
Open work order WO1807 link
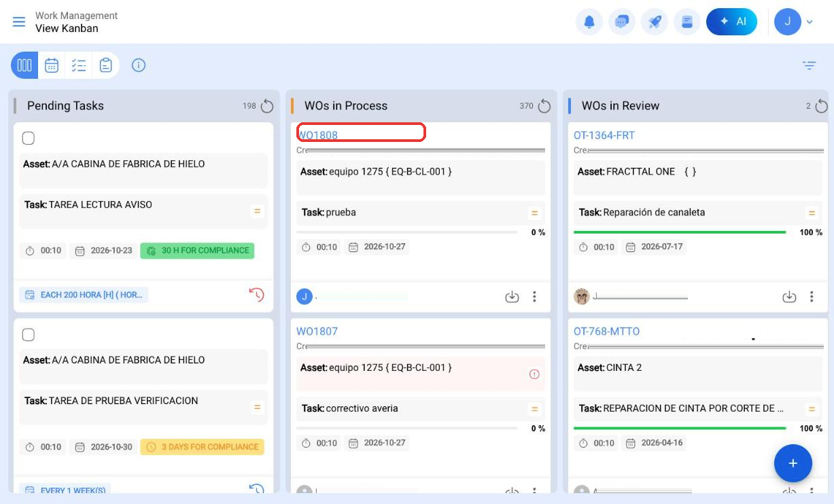317,331
